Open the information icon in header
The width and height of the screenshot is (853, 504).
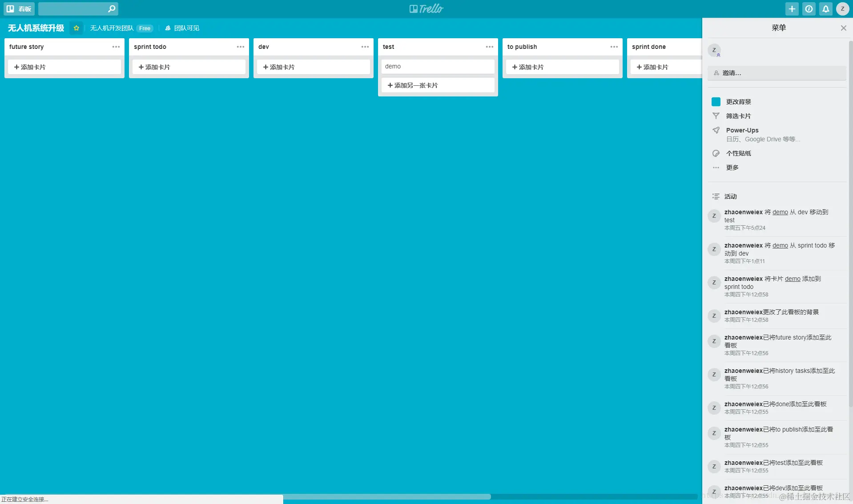pos(809,9)
